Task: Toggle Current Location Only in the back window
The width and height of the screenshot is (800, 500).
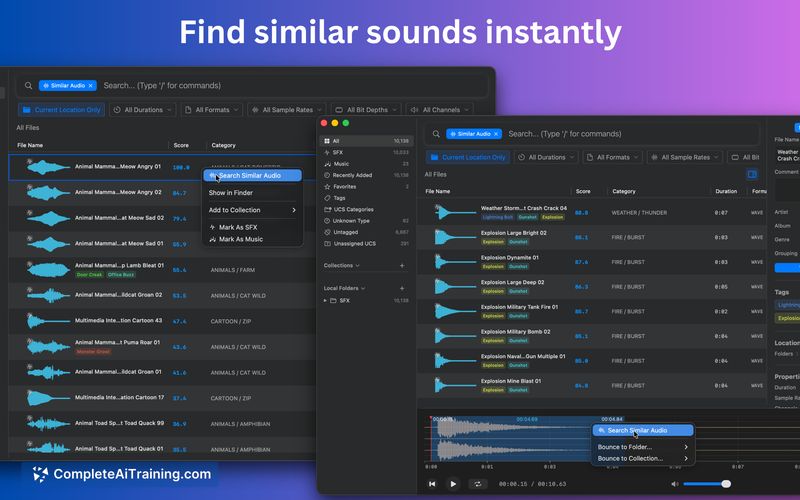Action: 61,110
